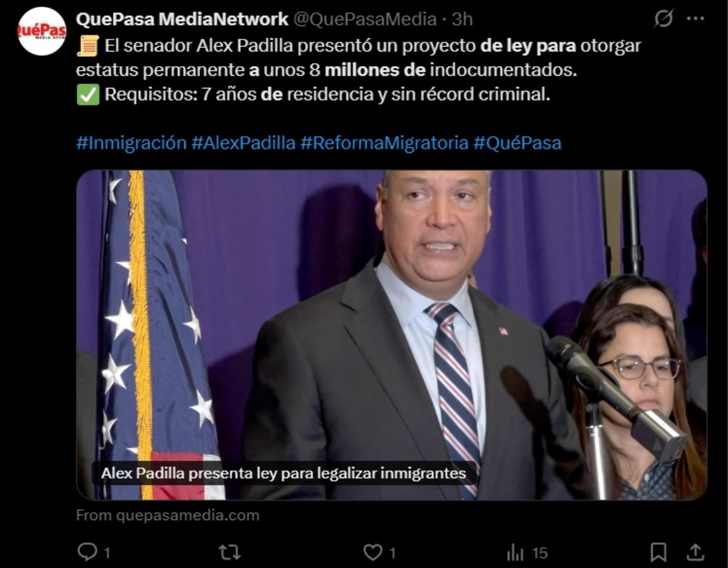Image resolution: width=728 pixels, height=568 pixels.
Task: Open the 'From quepasamedia.com' source link
Action: 167,515
